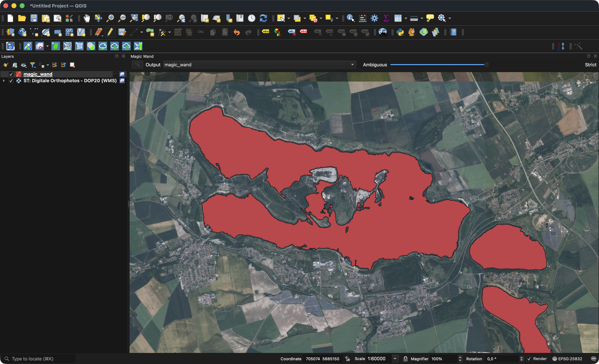Adjust the Ambiguous to Strict slider handle
The height and width of the screenshot is (364, 599).
click(x=486, y=65)
